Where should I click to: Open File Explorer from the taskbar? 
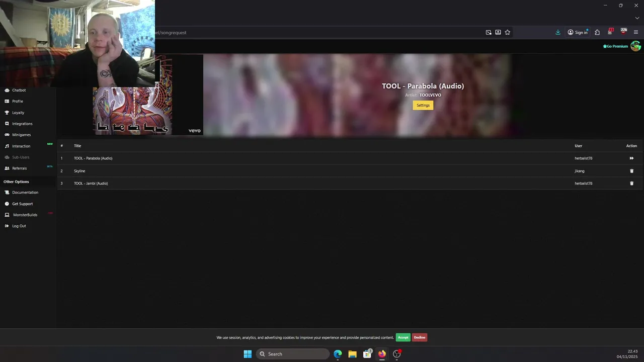353,354
